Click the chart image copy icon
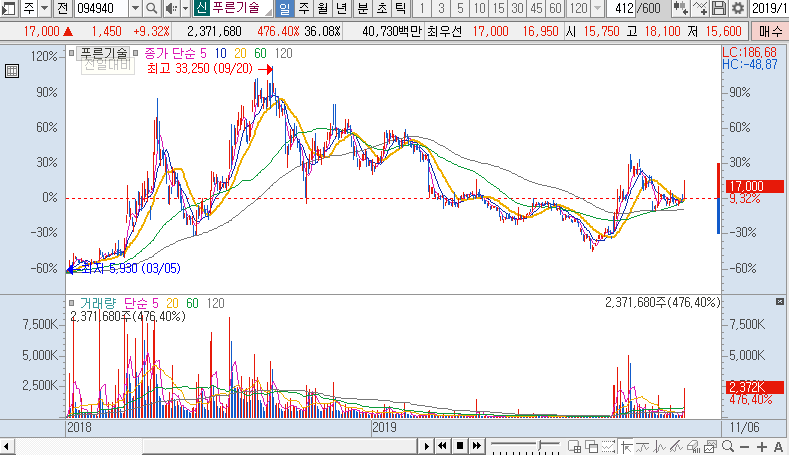 [x=711, y=446]
